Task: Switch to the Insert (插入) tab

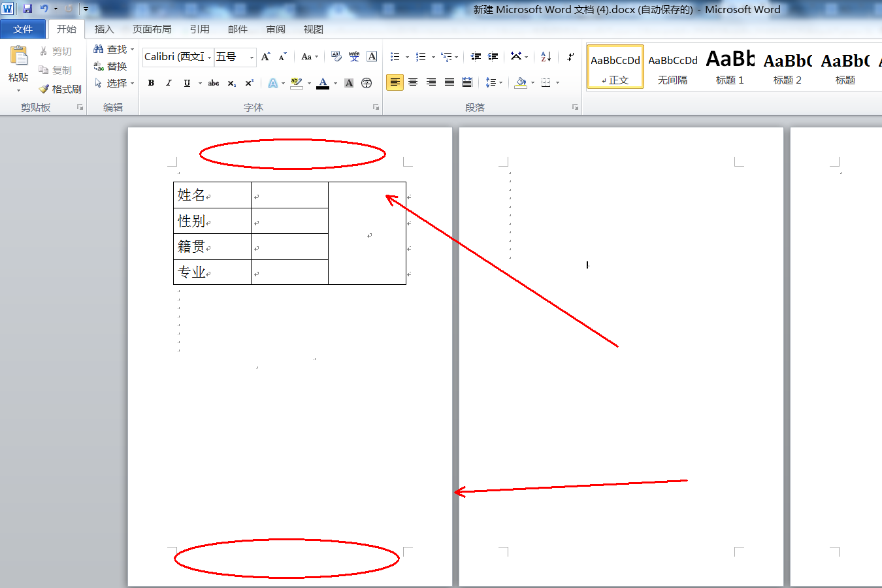Action: pos(104,29)
